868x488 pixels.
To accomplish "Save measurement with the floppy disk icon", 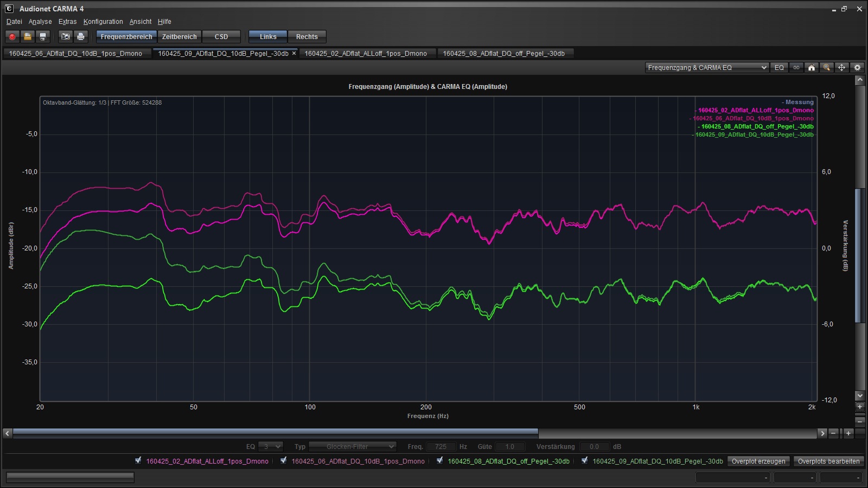I will tap(43, 37).
